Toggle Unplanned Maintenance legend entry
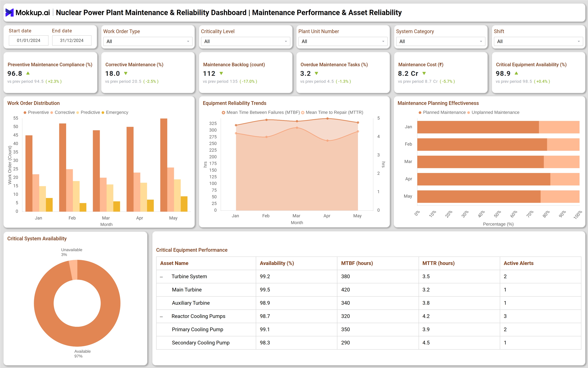Viewport: 588px width, 368px height. tap(493, 112)
